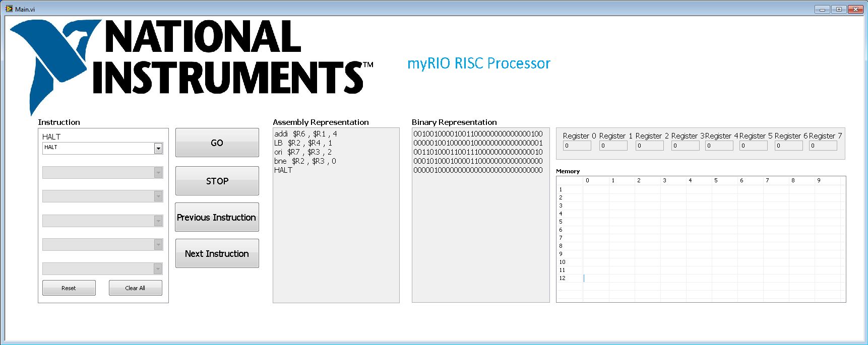Select 'LB $R2 , $R4 , 1' assembly line

click(303, 143)
